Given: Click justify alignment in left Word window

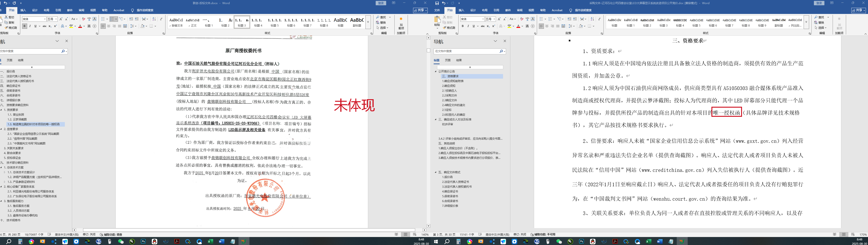Looking at the screenshot, I should [x=119, y=26].
